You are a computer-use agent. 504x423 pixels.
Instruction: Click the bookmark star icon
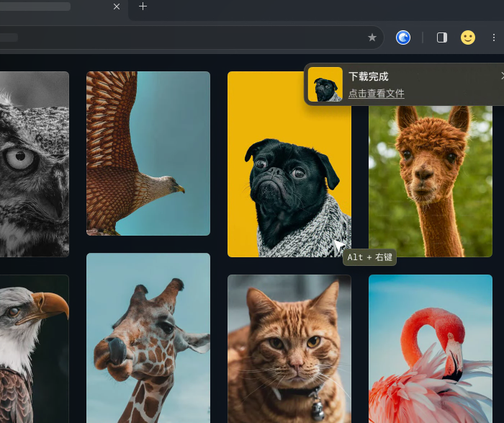tap(372, 37)
